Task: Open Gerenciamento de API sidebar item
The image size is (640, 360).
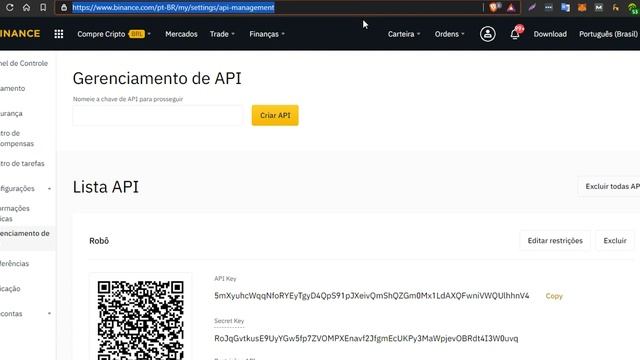Action: [24, 238]
